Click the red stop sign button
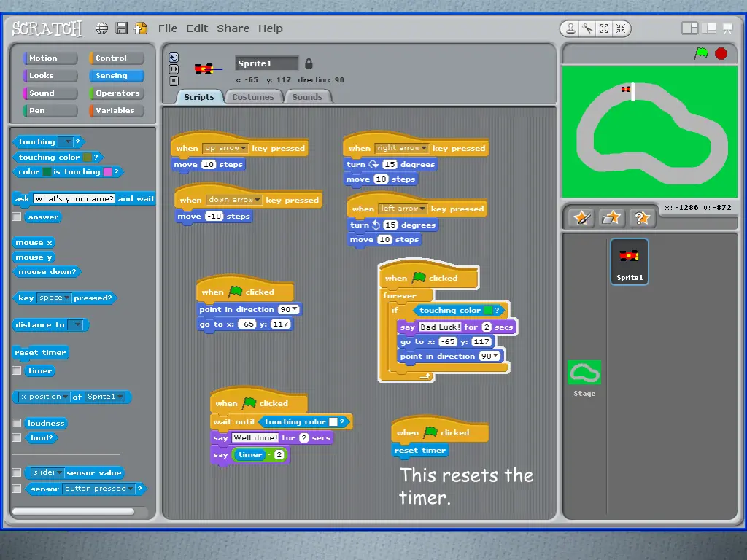This screenshot has width=747, height=560. point(721,53)
